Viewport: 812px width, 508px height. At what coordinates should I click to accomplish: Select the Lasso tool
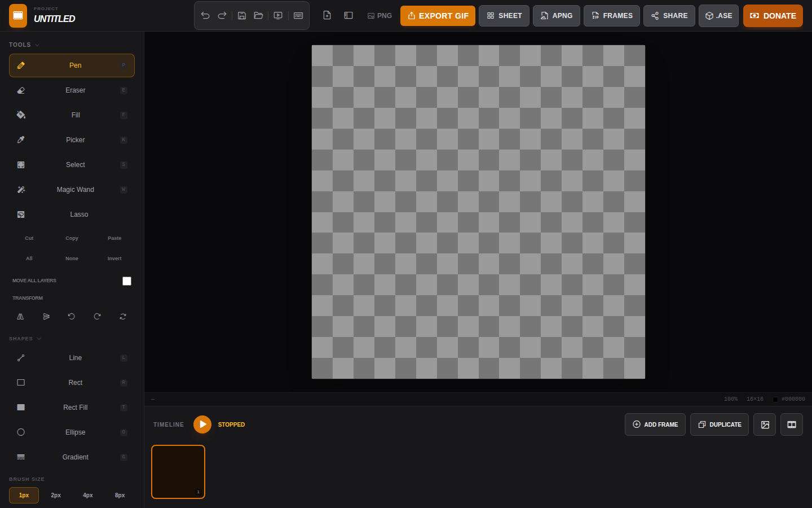pyautogui.click(x=72, y=214)
